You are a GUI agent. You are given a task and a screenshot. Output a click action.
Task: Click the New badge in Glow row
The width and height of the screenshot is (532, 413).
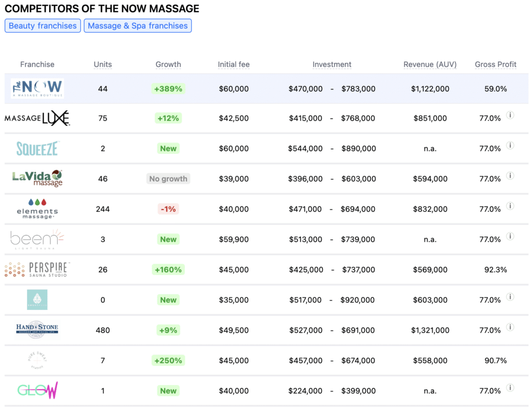(x=168, y=391)
